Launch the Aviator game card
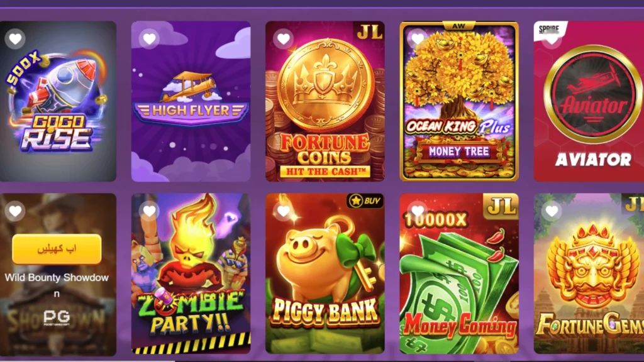 tap(589, 101)
